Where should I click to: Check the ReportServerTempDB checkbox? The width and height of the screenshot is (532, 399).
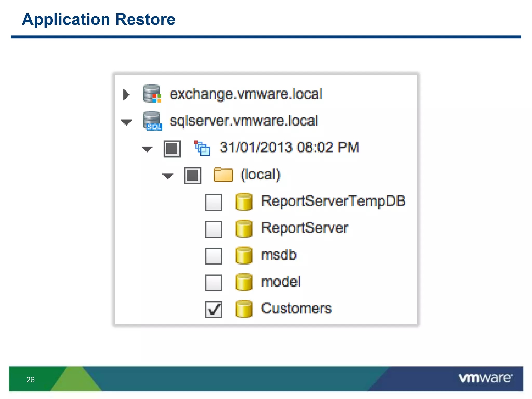[x=214, y=202]
